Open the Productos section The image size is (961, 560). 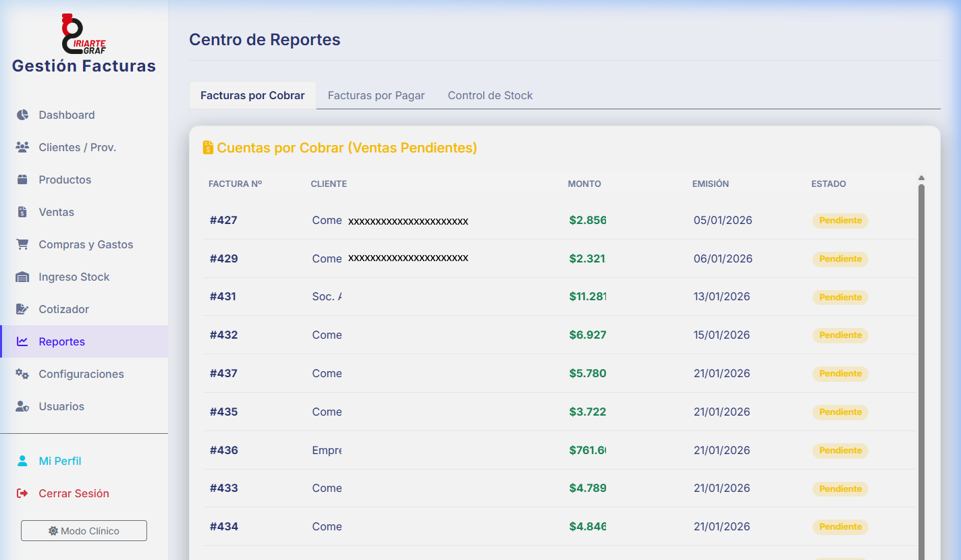coord(84,179)
